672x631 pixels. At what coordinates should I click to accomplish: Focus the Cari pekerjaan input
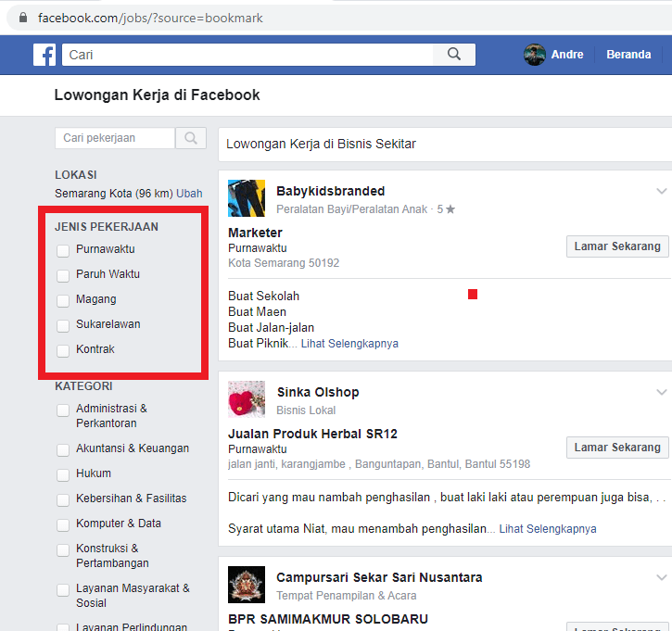115,138
